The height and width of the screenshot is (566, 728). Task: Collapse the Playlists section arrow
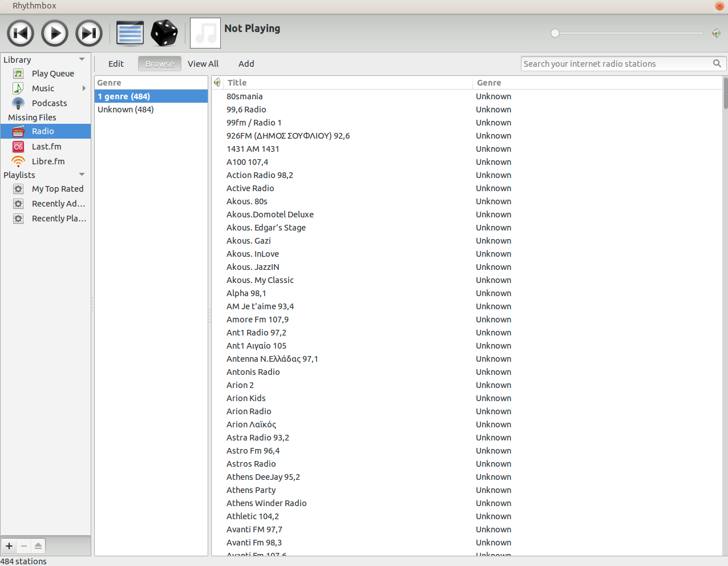pyautogui.click(x=82, y=175)
